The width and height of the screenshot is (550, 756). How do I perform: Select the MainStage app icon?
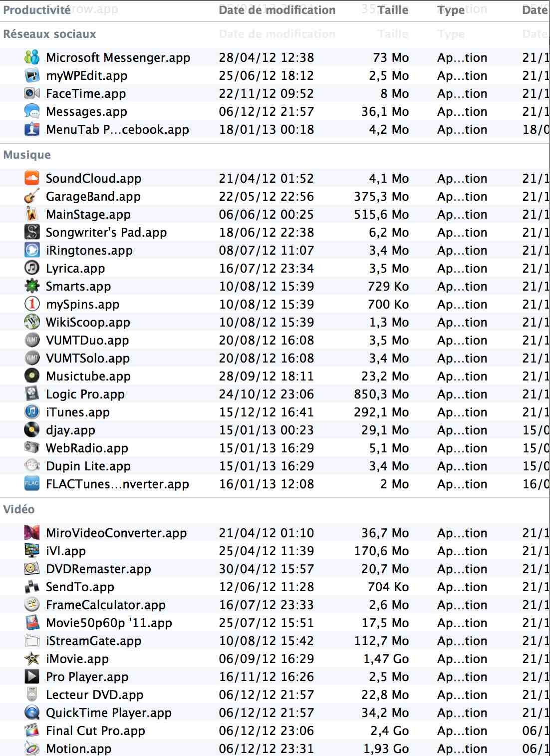coord(32,214)
